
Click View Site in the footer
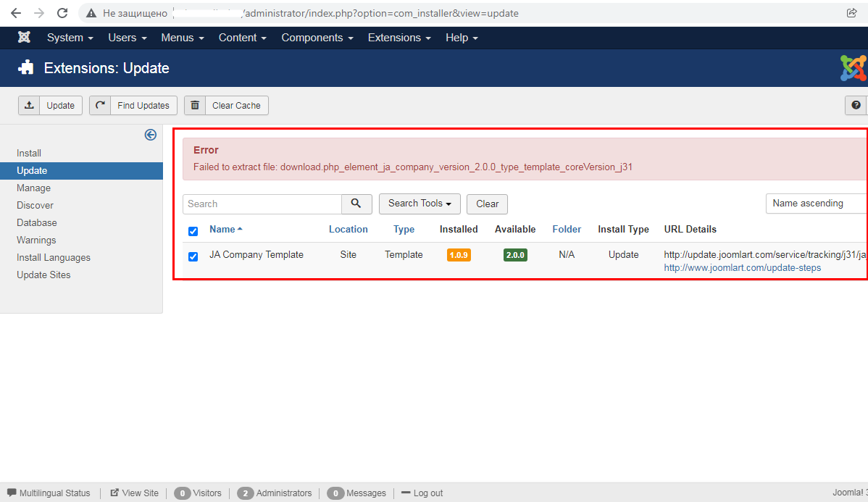tap(135, 493)
